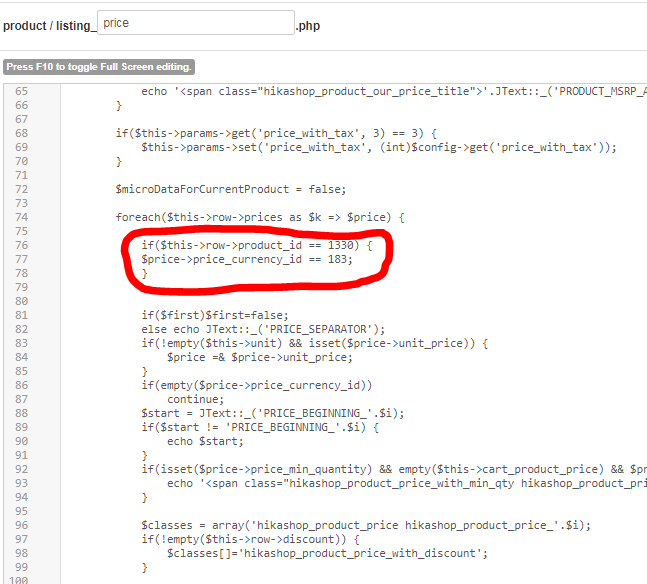The height and width of the screenshot is (584, 647).
Task: Click line number 92 in the gutter
Action: click(21, 469)
